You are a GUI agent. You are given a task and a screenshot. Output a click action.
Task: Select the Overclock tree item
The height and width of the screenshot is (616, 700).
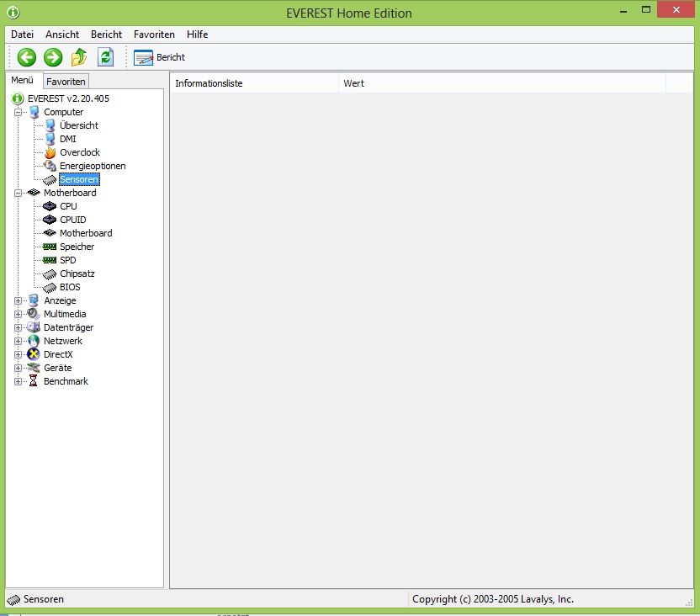point(80,152)
